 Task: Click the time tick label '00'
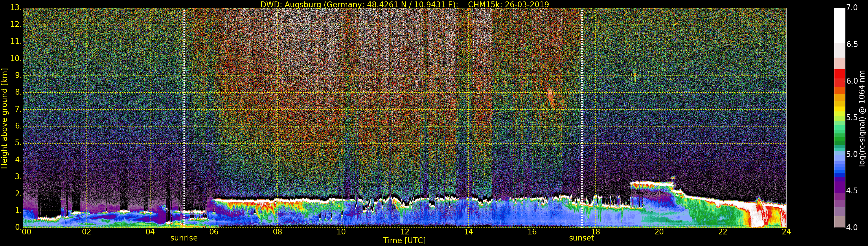click(26, 232)
